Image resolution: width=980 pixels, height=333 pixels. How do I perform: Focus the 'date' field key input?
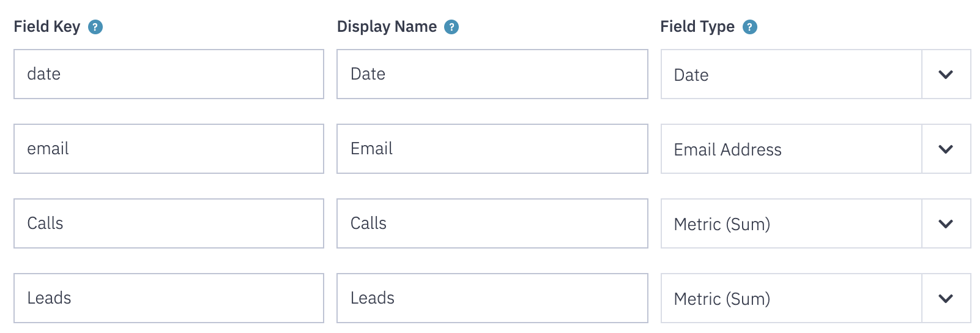click(169, 74)
